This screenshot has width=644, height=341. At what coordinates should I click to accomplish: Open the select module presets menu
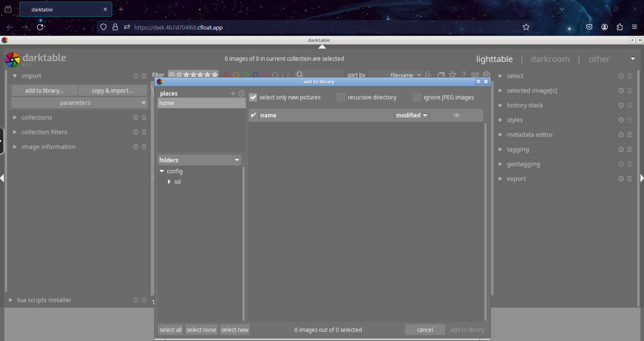pos(630,76)
